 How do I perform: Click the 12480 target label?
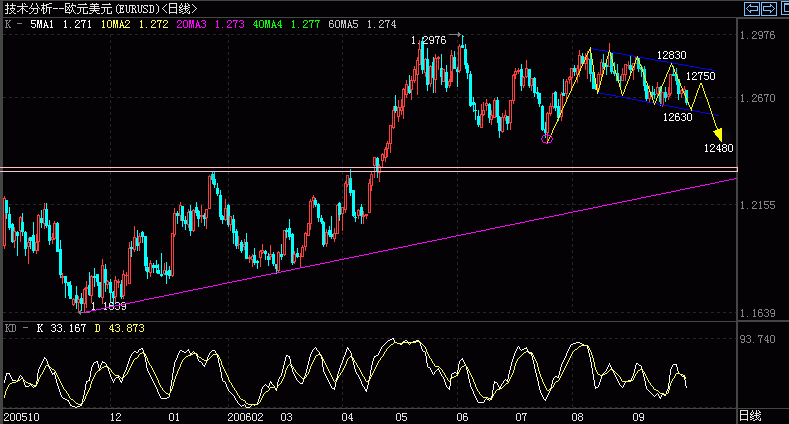[718, 148]
